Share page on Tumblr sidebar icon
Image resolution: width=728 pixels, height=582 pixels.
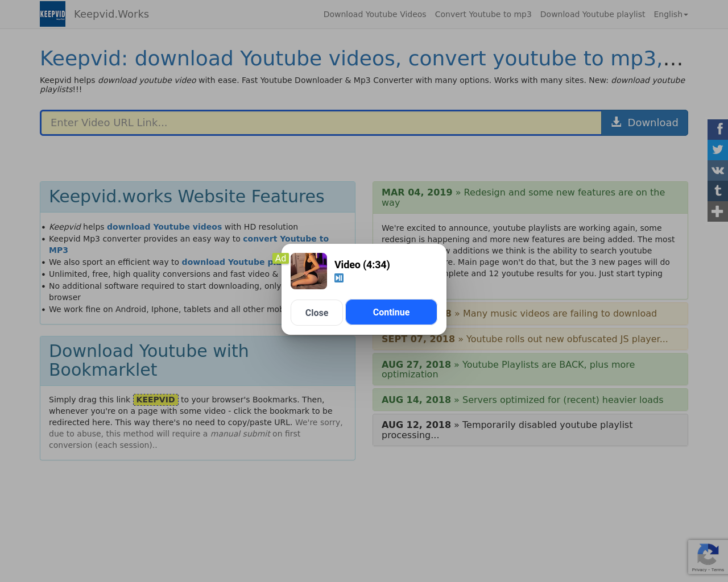(x=718, y=191)
